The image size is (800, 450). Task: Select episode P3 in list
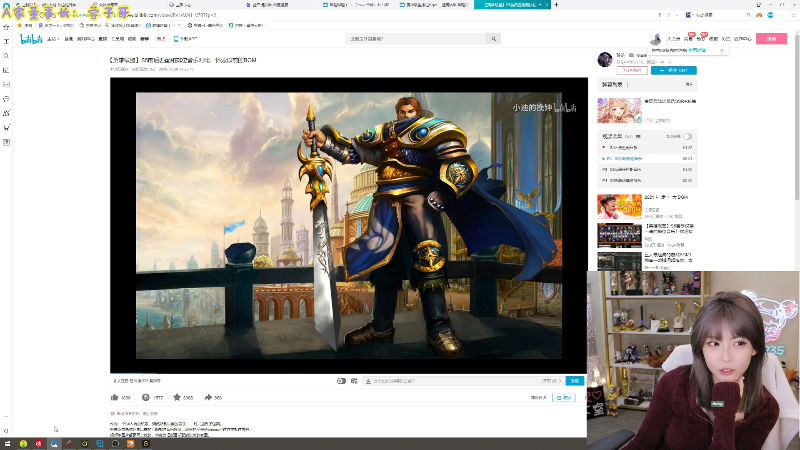[647, 169]
